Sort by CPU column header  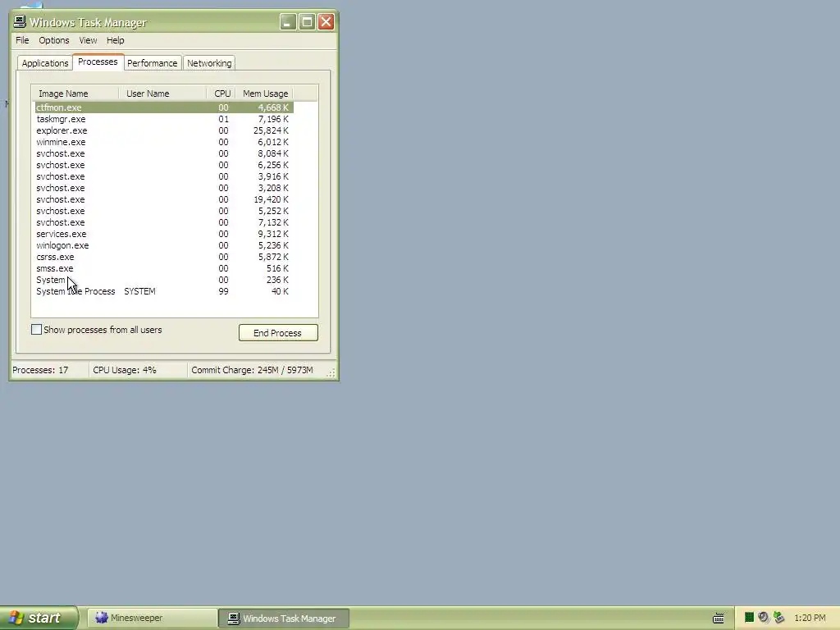point(221,94)
